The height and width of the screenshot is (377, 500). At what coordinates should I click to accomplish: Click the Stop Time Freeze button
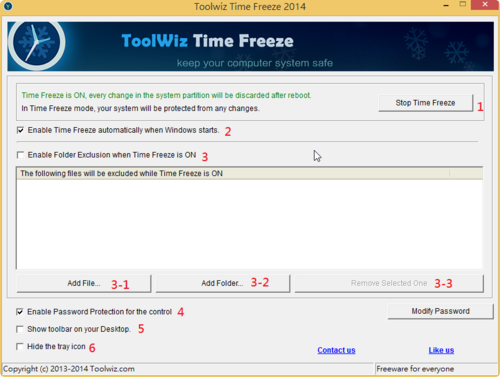tap(425, 103)
